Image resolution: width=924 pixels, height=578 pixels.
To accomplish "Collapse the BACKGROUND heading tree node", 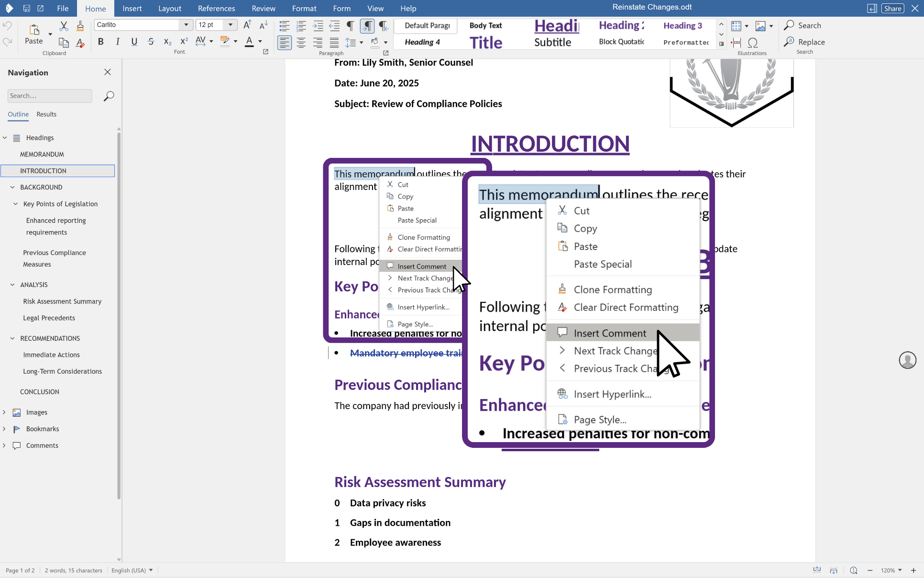I will click(x=12, y=187).
